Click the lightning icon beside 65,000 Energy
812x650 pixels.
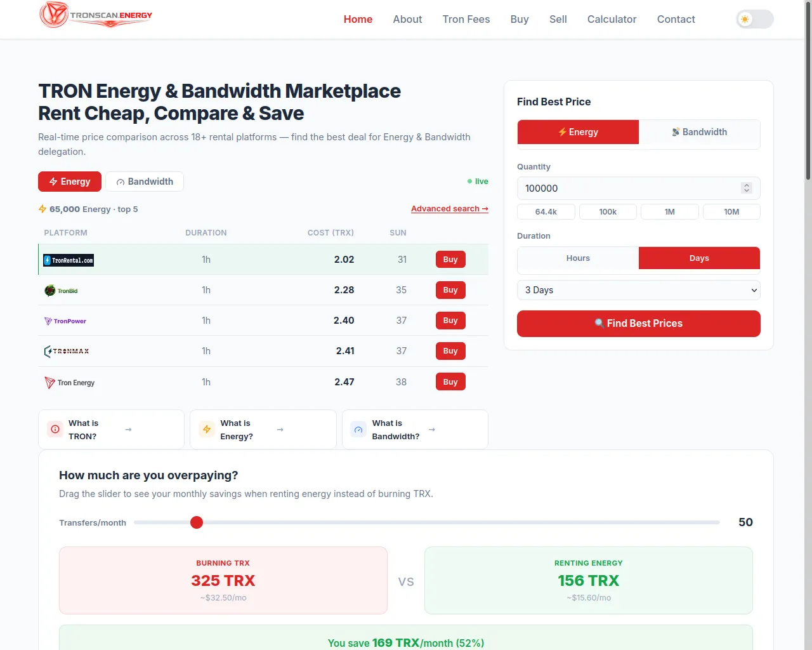43,209
